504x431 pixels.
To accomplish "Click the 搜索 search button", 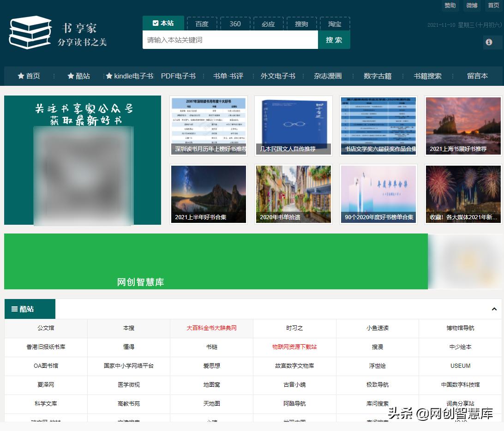I will pos(334,40).
